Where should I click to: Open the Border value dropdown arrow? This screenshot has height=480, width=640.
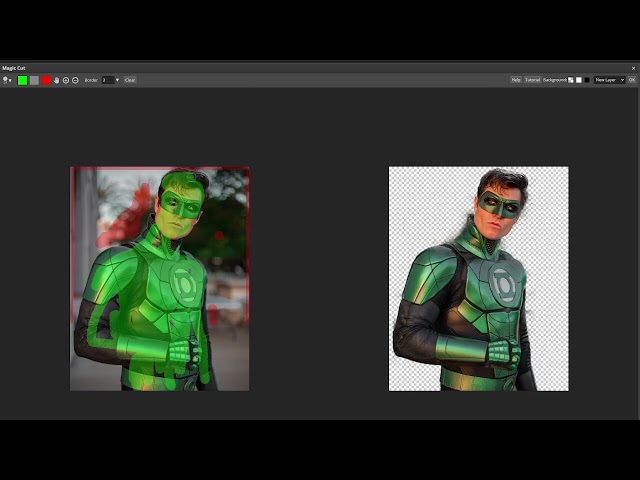(x=118, y=80)
